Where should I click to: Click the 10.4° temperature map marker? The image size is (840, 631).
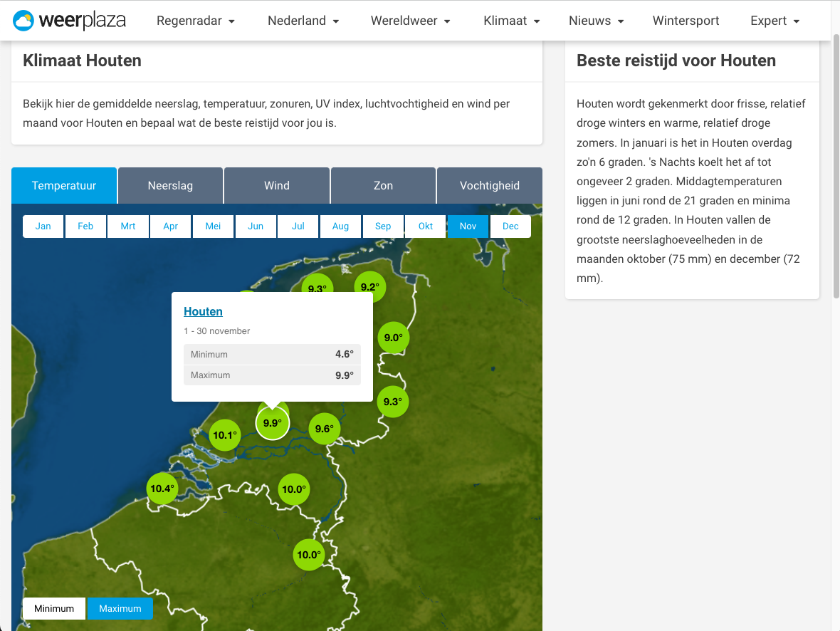coord(162,489)
